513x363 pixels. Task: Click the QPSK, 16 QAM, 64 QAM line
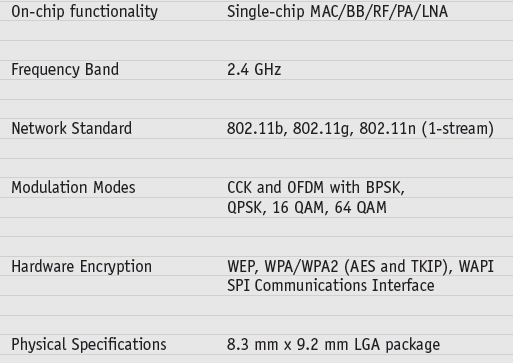coord(307,208)
